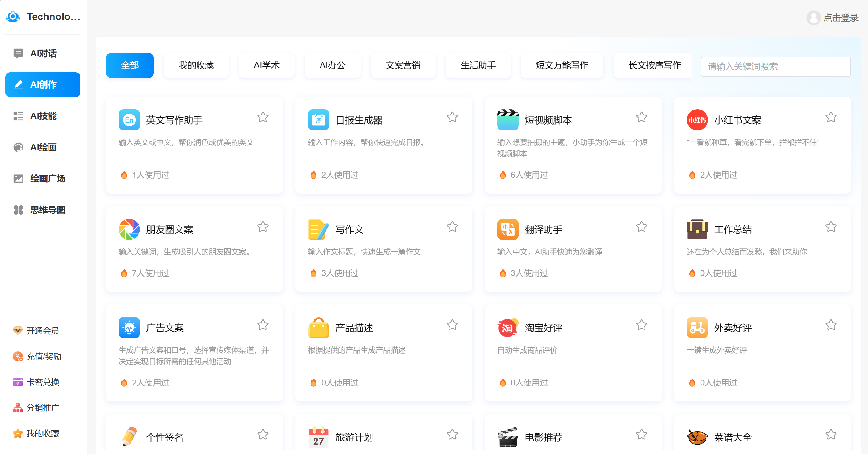The width and height of the screenshot is (868, 454).
Task: Click the 写作文 notepad icon
Action: click(x=318, y=229)
